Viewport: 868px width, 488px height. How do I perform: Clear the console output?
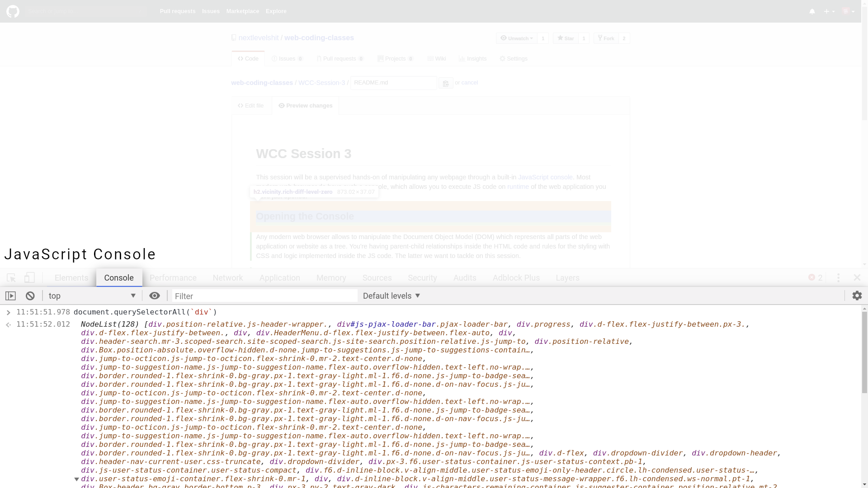pyautogui.click(x=30, y=296)
